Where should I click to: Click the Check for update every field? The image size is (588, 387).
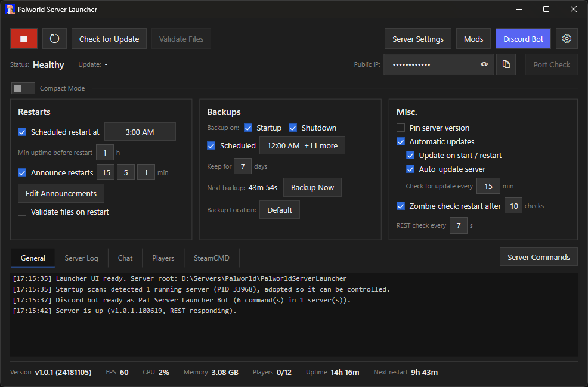488,186
